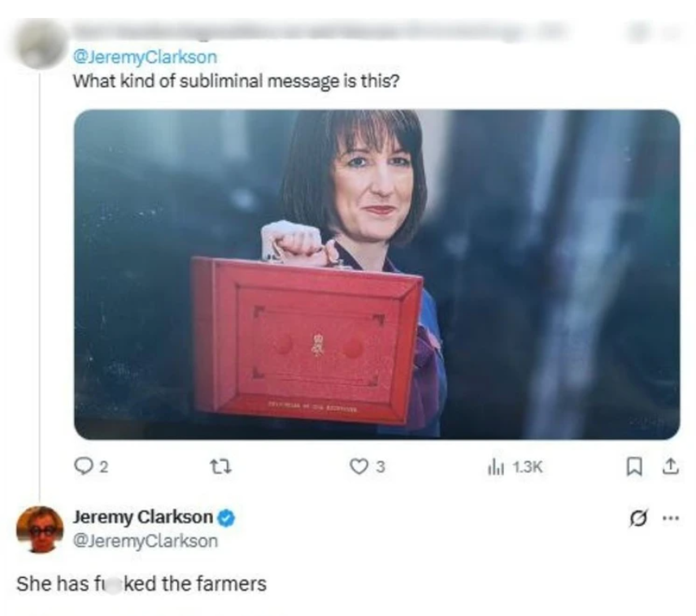Image resolution: width=696 pixels, height=616 pixels.
Task: Open Jeremy Clarkson display name profile
Action: click(x=143, y=517)
